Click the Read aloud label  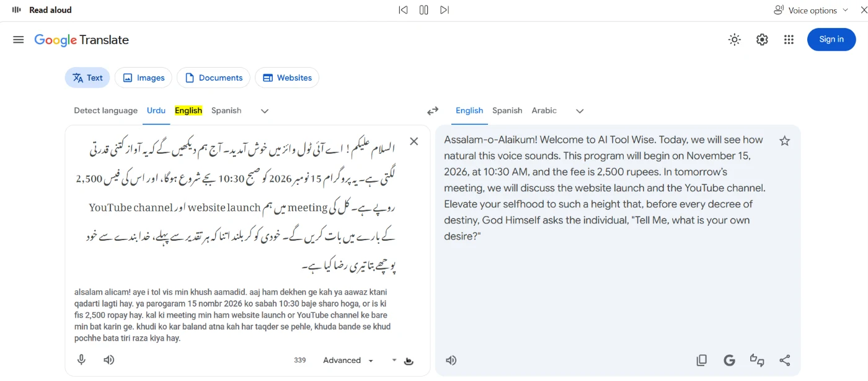pyautogui.click(x=50, y=10)
